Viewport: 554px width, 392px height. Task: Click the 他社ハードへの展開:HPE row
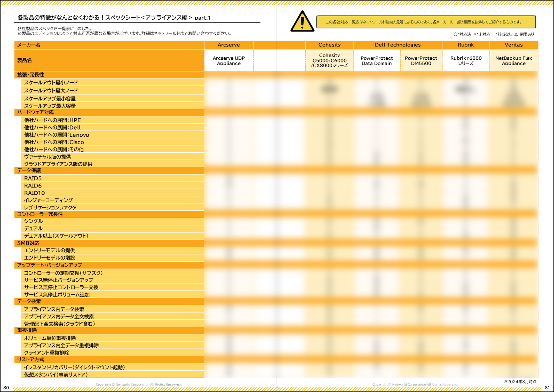113,120
